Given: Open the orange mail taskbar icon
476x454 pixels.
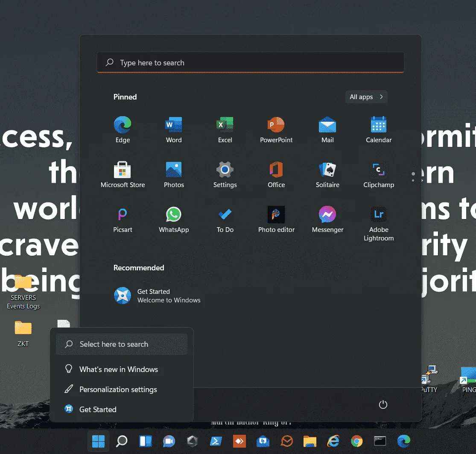Looking at the screenshot, I should 286,441.
